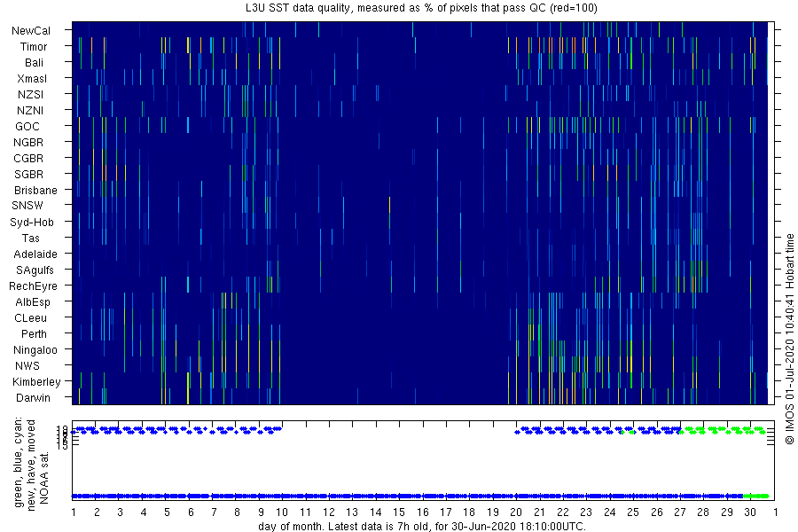This screenshot has width=798, height=532.
Task: Select the CGBR row label
Action: click(x=28, y=159)
